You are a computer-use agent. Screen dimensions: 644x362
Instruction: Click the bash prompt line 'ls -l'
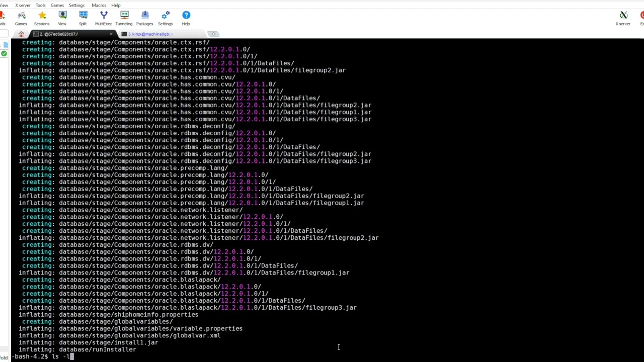click(x=43, y=356)
